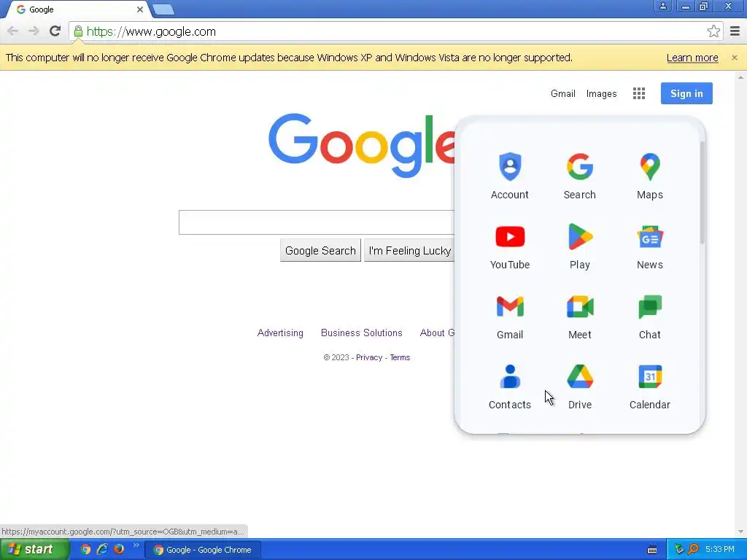747x560 pixels.
Task: Open Chrome user profile icon
Action: (x=662, y=7)
